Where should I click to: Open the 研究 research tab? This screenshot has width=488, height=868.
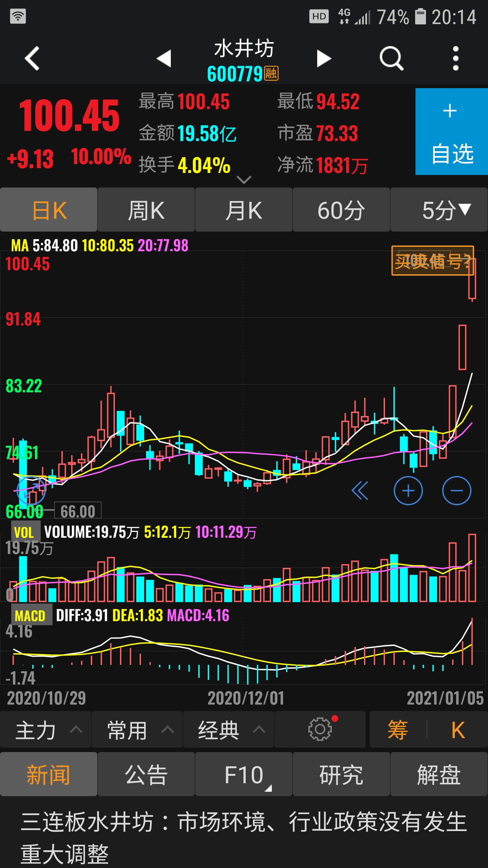click(341, 775)
